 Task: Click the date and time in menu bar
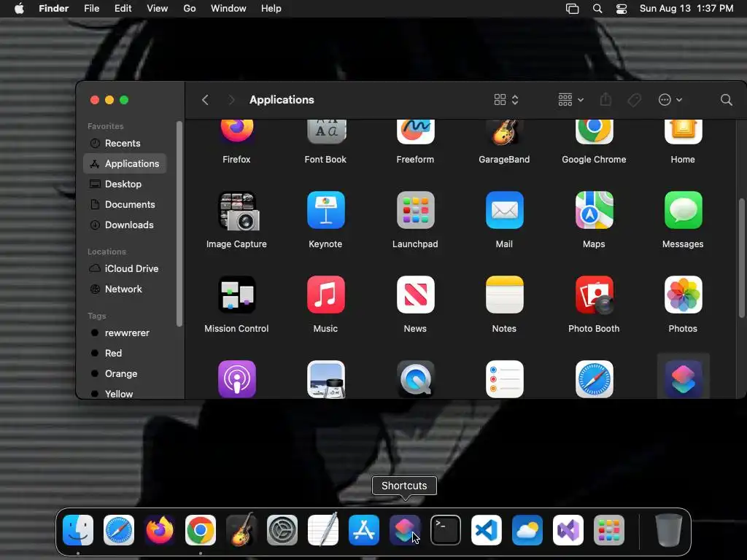pyautogui.click(x=686, y=8)
